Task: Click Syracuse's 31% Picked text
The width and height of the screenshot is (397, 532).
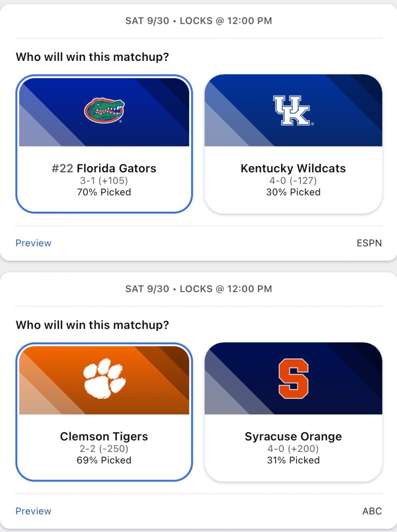Action: tap(293, 460)
